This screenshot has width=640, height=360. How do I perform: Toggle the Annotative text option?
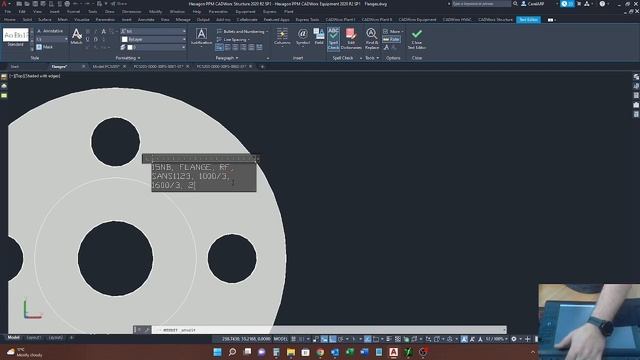(x=50, y=31)
